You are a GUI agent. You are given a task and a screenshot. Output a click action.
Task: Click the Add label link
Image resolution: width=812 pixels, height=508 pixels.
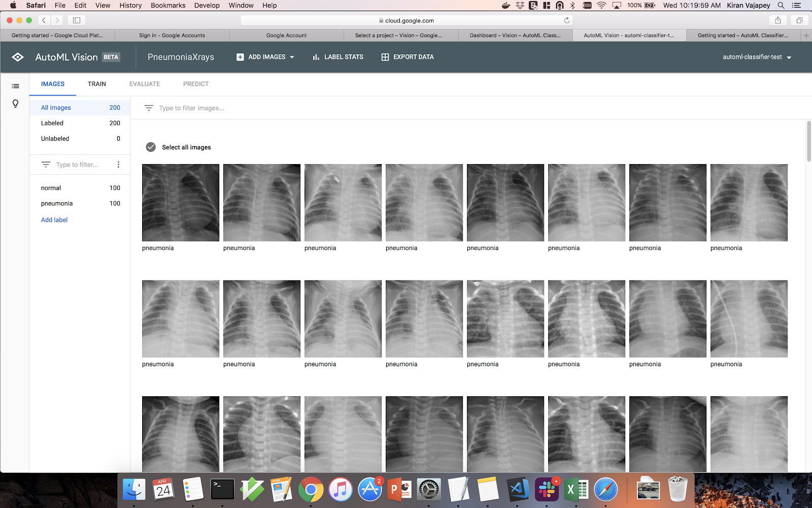54,220
